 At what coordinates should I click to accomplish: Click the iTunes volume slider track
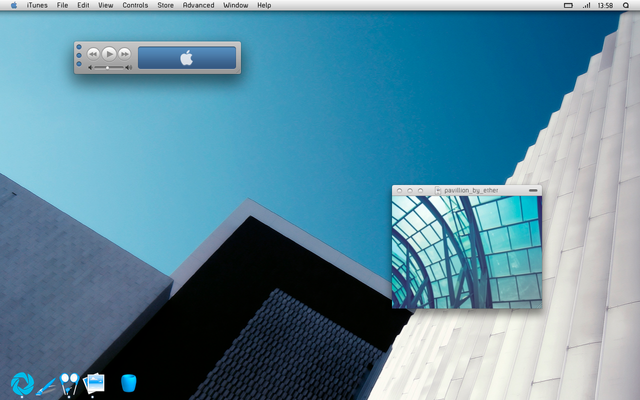pos(109,67)
